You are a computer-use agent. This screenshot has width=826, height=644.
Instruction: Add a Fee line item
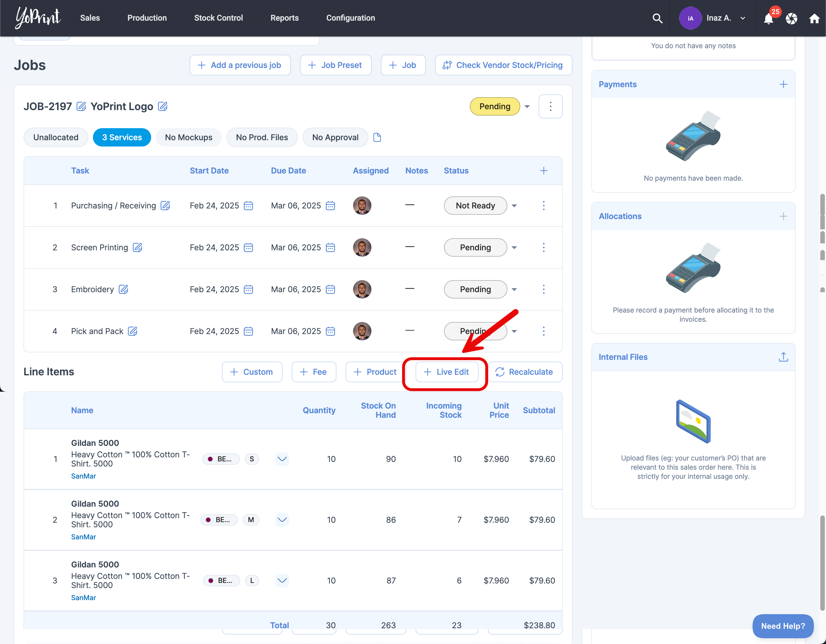314,372
